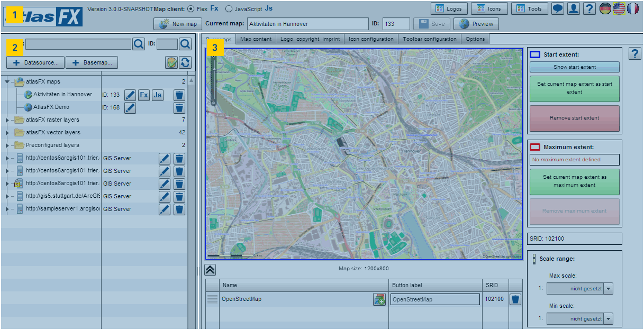Open the chat speech bubble icon
This screenshot has height=330, width=644.
coord(557,8)
